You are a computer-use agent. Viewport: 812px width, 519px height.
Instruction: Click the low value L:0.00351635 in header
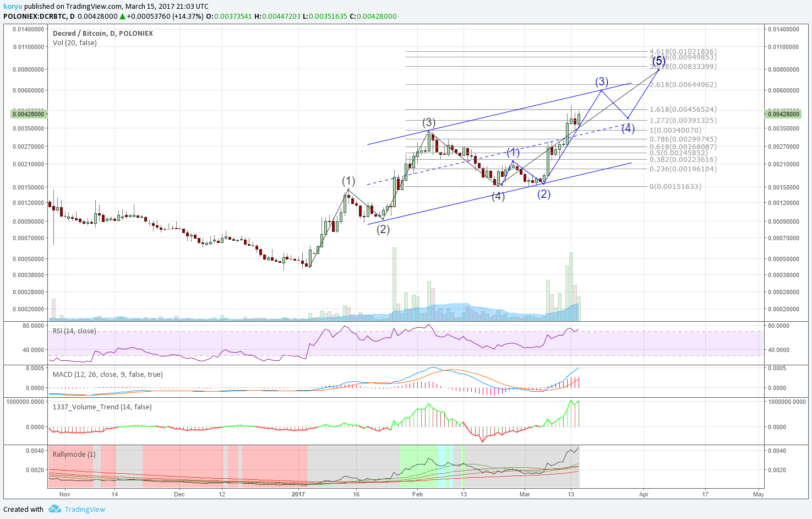point(325,16)
